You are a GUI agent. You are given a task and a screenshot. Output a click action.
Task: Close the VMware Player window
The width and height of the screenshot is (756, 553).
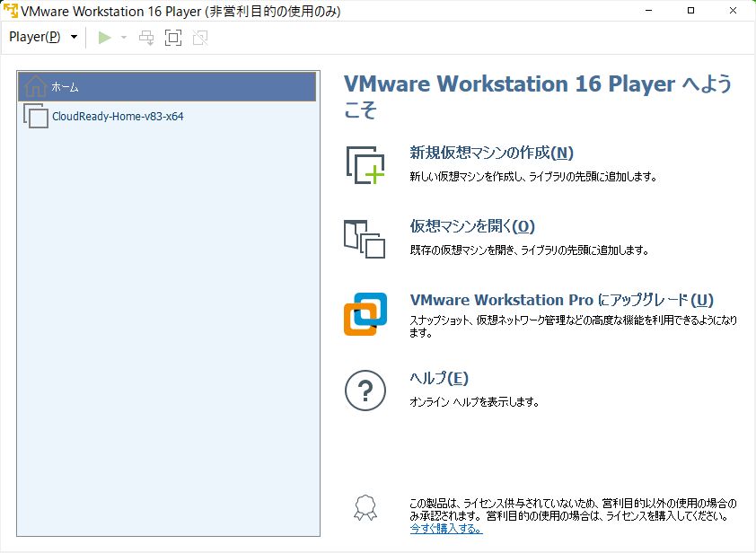[x=733, y=11]
